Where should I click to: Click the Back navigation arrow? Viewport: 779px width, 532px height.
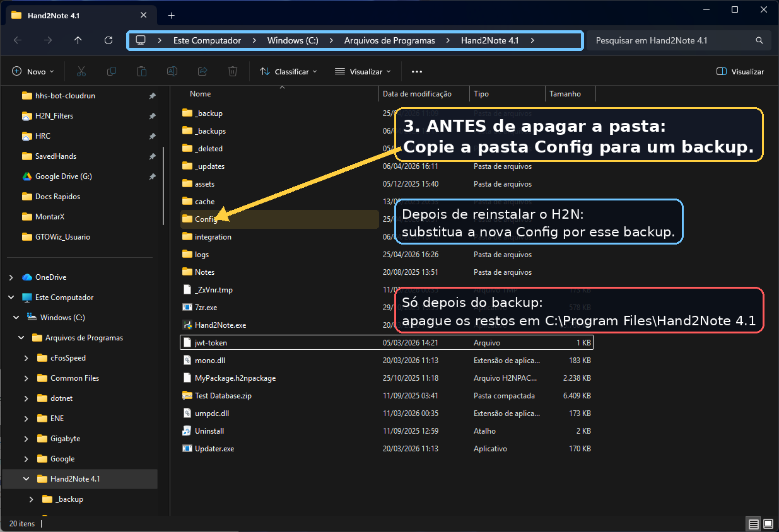pyautogui.click(x=18, y=40)
